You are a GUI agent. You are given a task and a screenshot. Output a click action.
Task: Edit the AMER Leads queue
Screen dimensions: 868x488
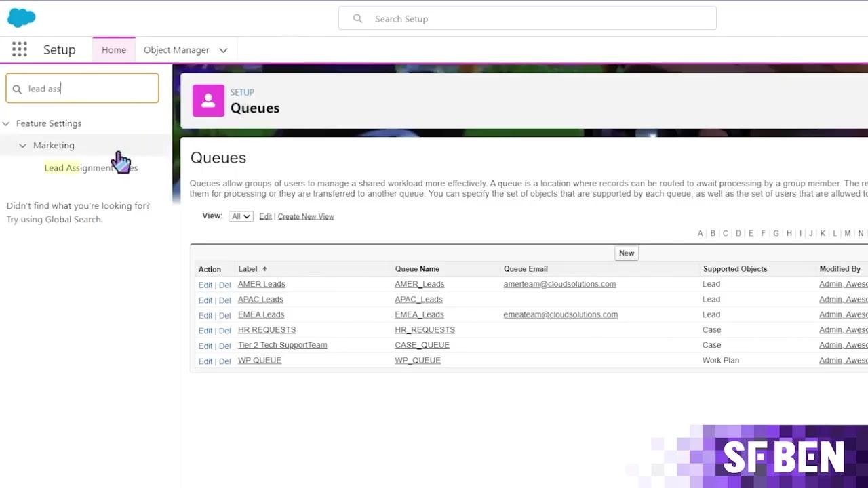click(205, 285)
